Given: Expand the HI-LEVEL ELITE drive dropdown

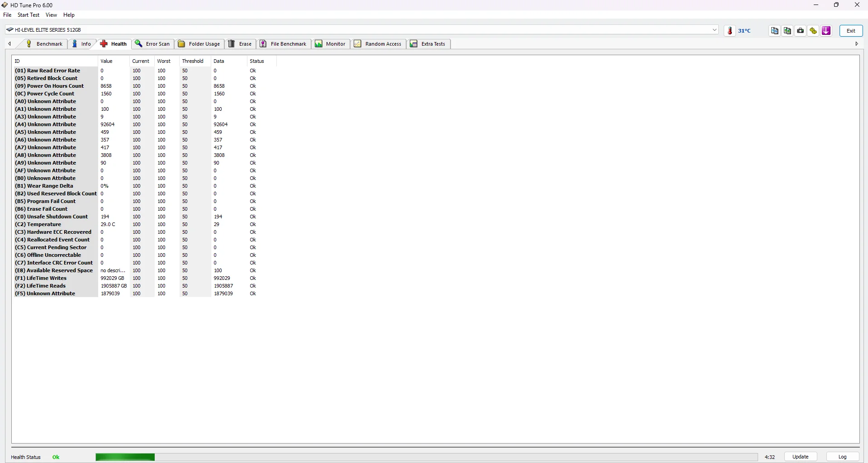Looking at the screenshot, I should (x=715, y=30).
